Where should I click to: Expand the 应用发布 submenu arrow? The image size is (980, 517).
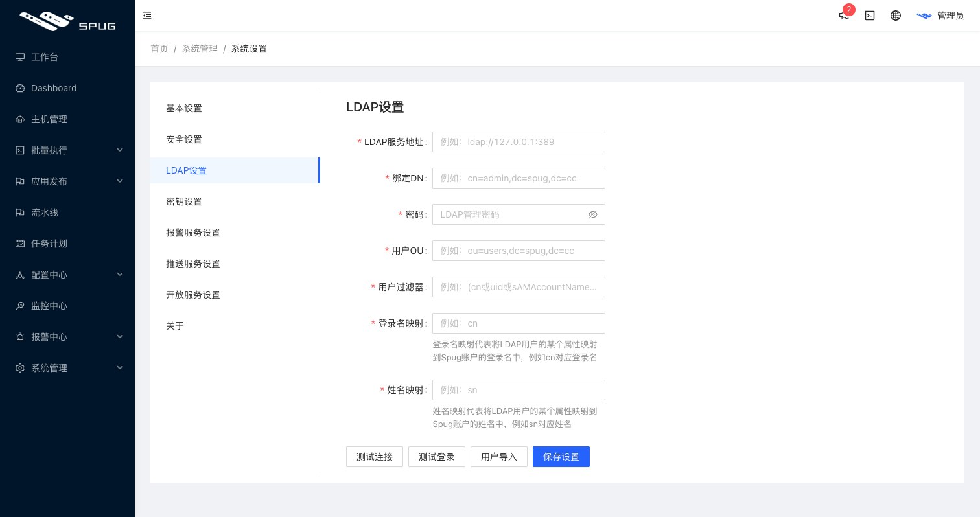click(x=120, y=181)
